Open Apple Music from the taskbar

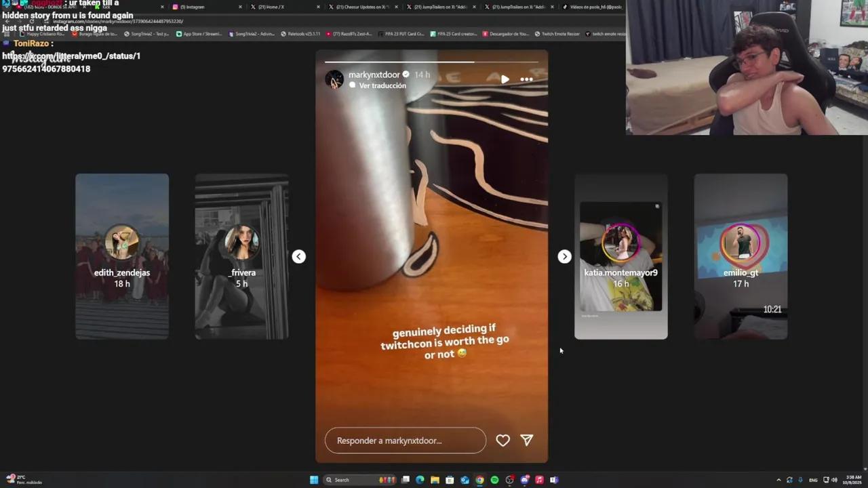[539, 480]
